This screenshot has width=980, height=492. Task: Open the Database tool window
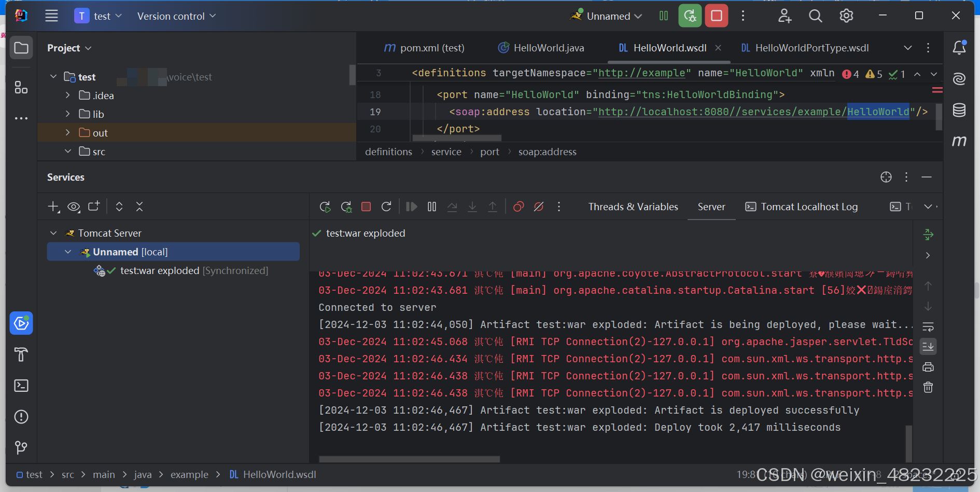tap(959, 110)
